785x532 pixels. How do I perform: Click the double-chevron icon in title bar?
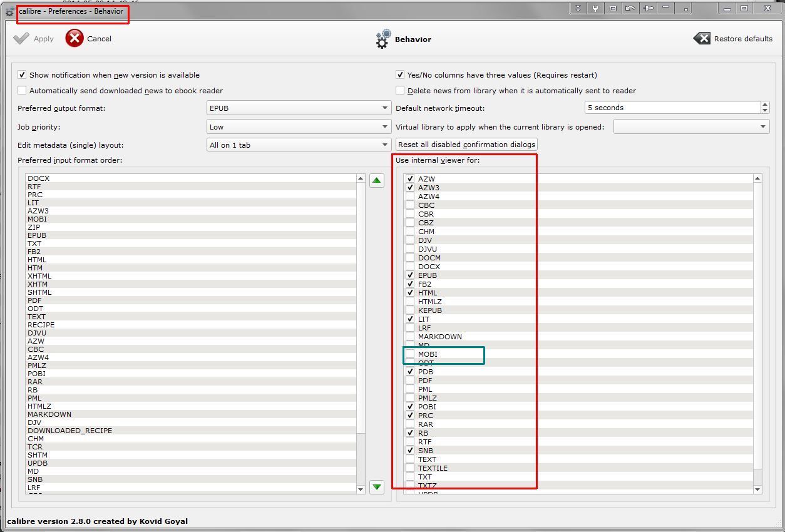[578, 8]
